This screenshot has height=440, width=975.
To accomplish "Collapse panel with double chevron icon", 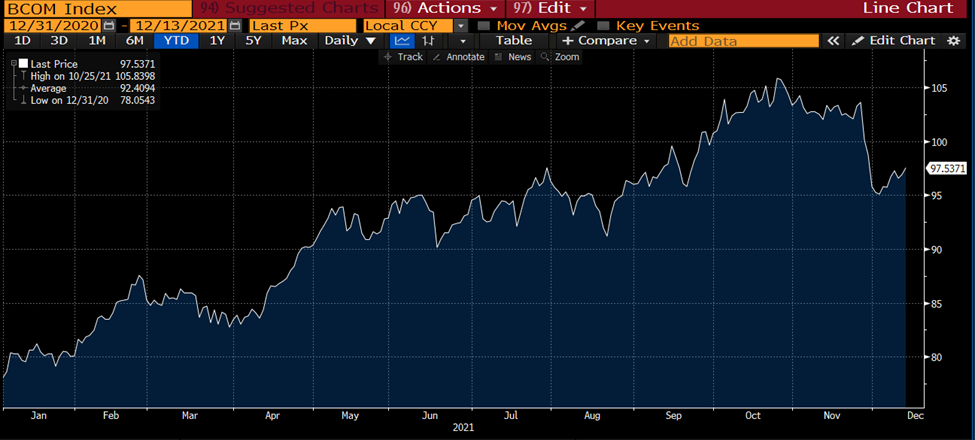I will point(834,41).
